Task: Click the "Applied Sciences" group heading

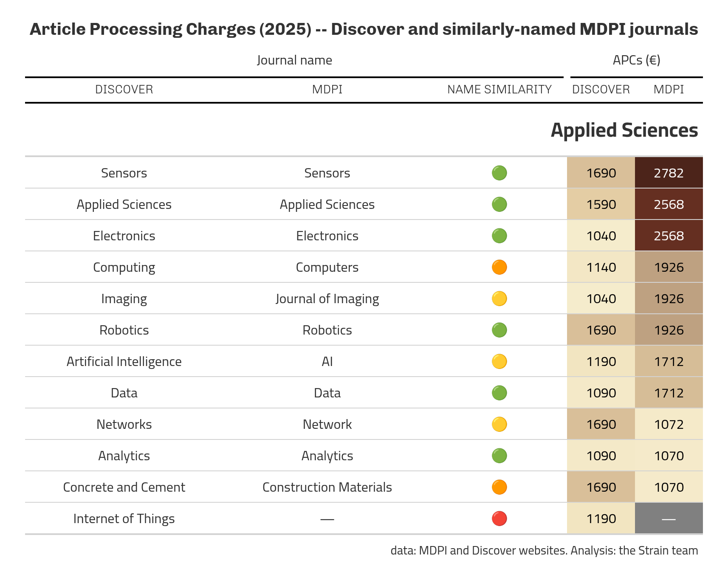Action: pos(624,130)
